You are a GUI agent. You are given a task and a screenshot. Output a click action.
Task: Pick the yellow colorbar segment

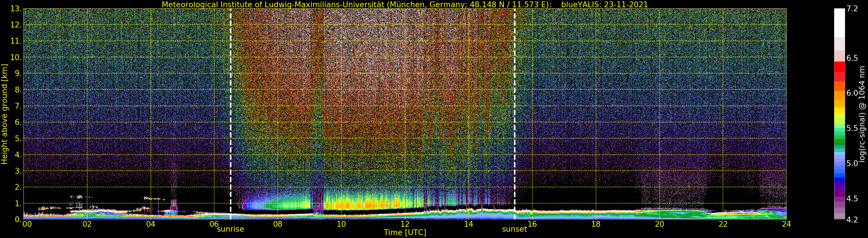(839, 110)
